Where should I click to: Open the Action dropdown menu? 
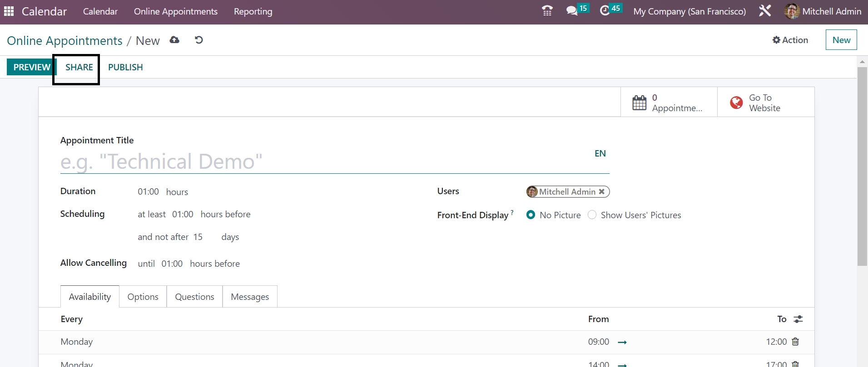point(790,40)
